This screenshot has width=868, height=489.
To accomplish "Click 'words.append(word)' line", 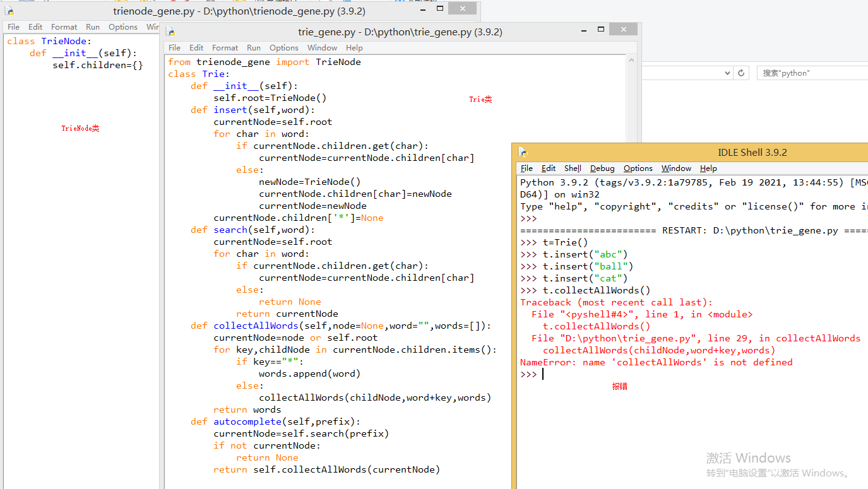I will point(310,374).
